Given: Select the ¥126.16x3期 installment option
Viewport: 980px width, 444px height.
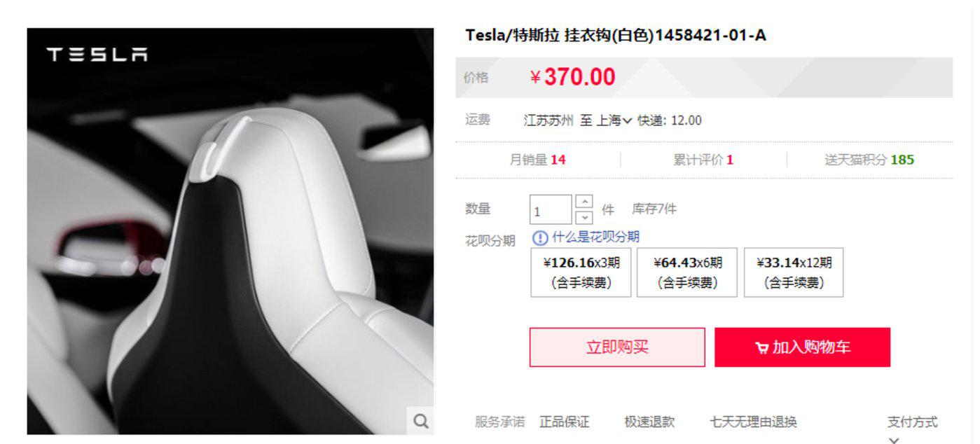Looking at the screenshot, I should [581, 272].
